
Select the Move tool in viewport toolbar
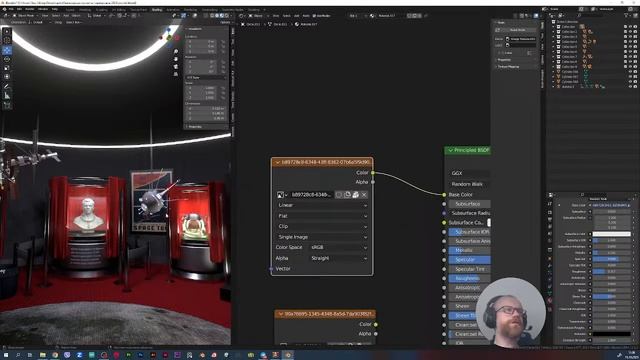(x=7, y=50)
